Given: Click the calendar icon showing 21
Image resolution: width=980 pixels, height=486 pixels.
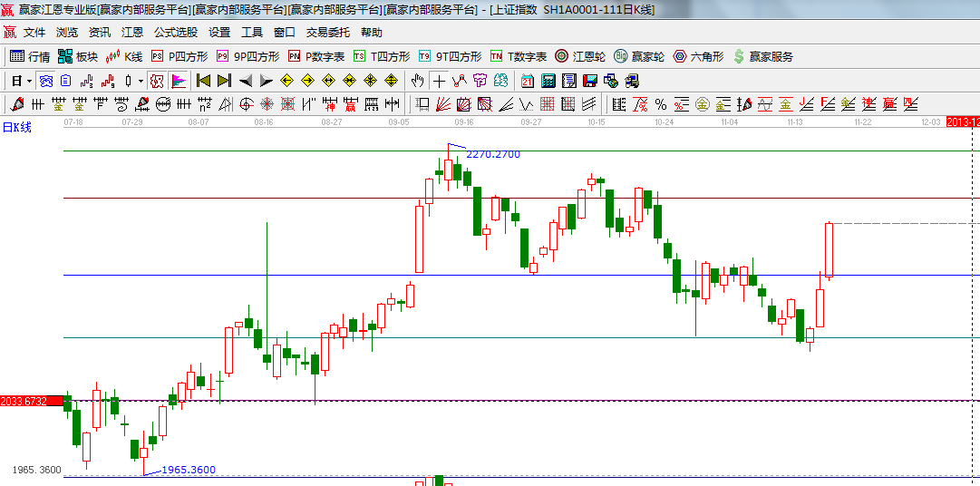Looking at the screenshot, I should click(527, 81).
